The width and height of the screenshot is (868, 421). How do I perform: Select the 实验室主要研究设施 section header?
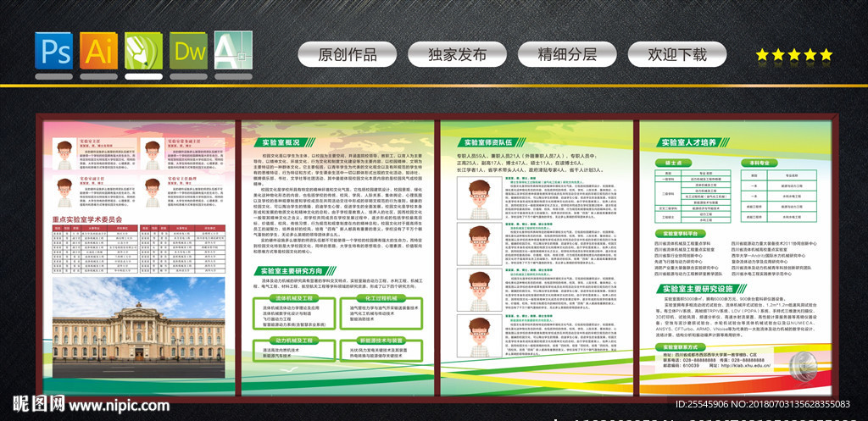point(701,289)
